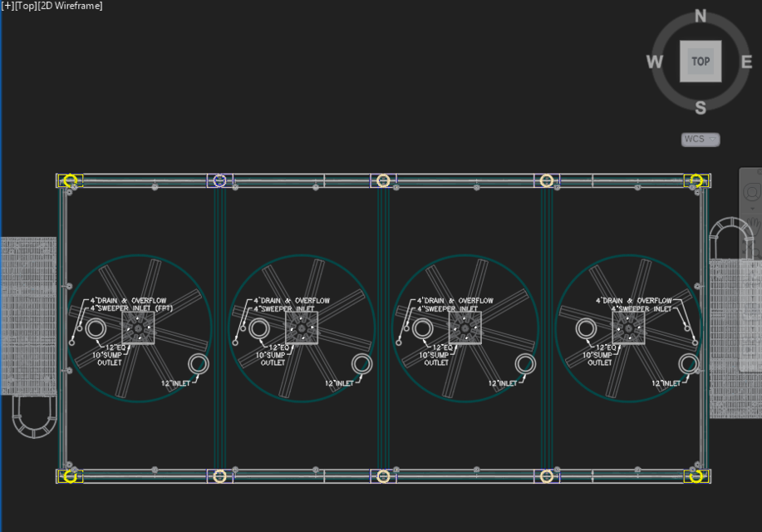The width and height of the screenshot is (762, 532).
Task: Click S on the ViewCube compass ring
Action: [x=700, y=107]
